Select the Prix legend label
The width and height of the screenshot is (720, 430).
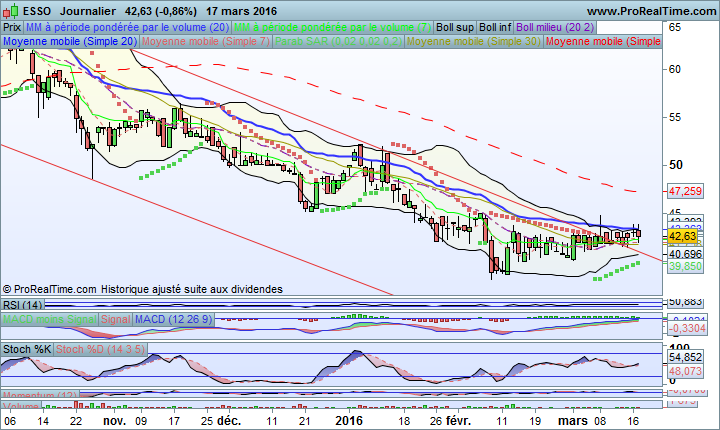point(12,27)
